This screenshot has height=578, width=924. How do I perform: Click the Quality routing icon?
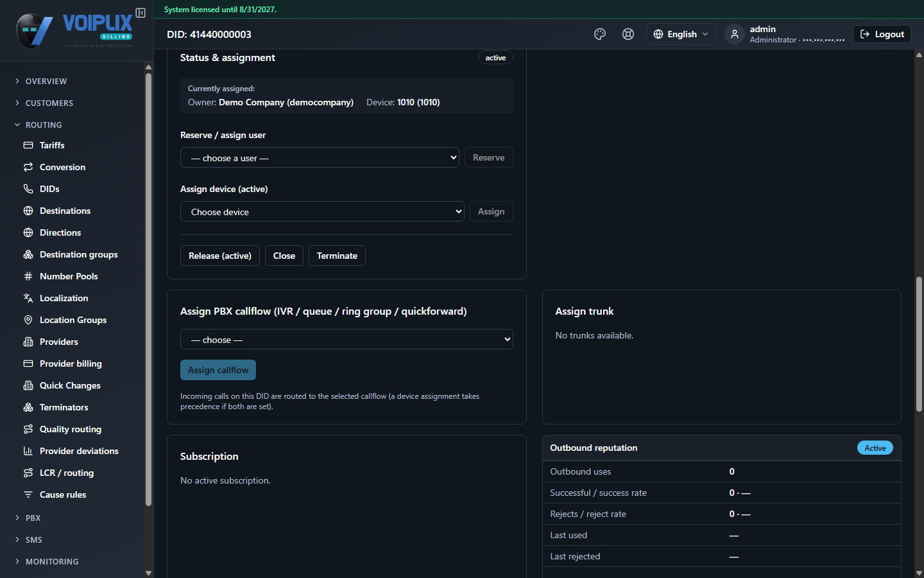[28, 429]
